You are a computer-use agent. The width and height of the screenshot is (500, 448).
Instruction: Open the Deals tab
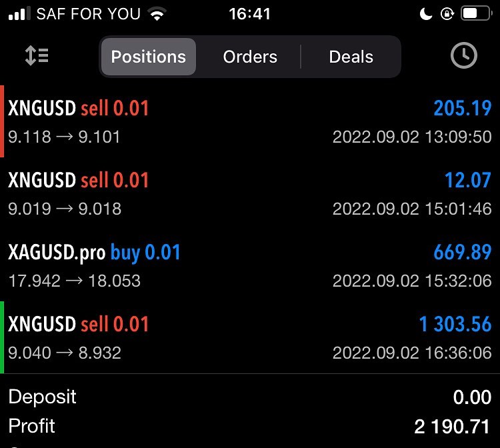click(x=351, y=57)
